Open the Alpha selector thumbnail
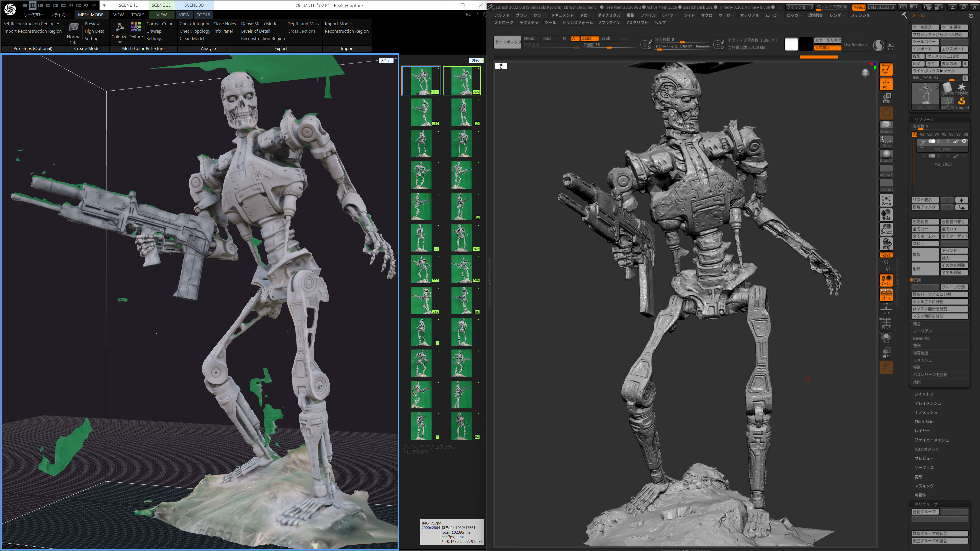Image resolution: width=980 pixels, height=551 pixels. coord(886,171)
